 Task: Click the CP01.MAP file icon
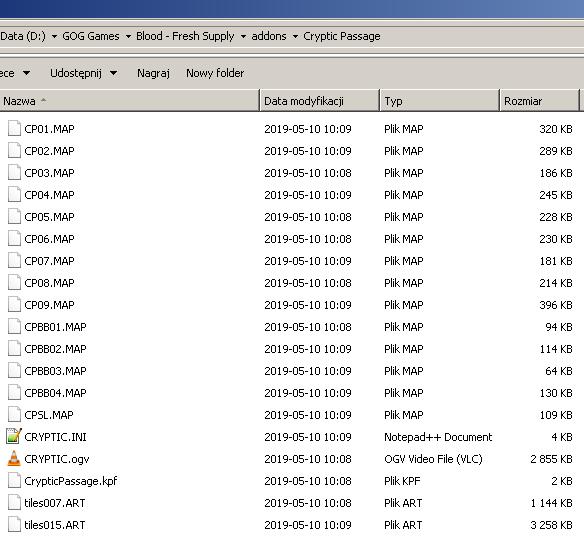(14, 129)
